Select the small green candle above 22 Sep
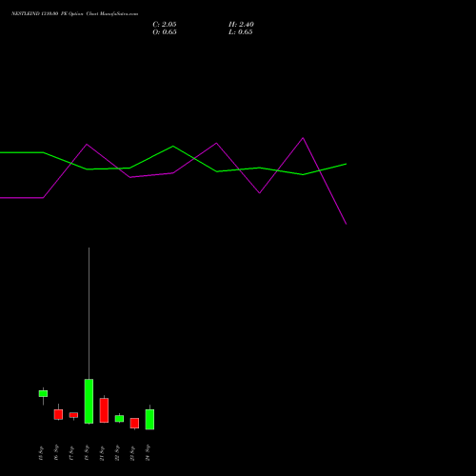Screen dimensions: 476x476 coord(119,418)
